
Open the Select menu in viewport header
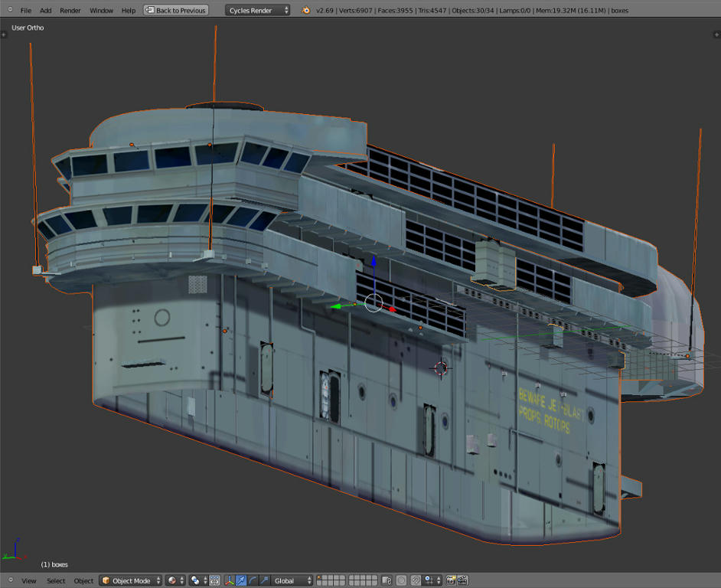point(56,580)
